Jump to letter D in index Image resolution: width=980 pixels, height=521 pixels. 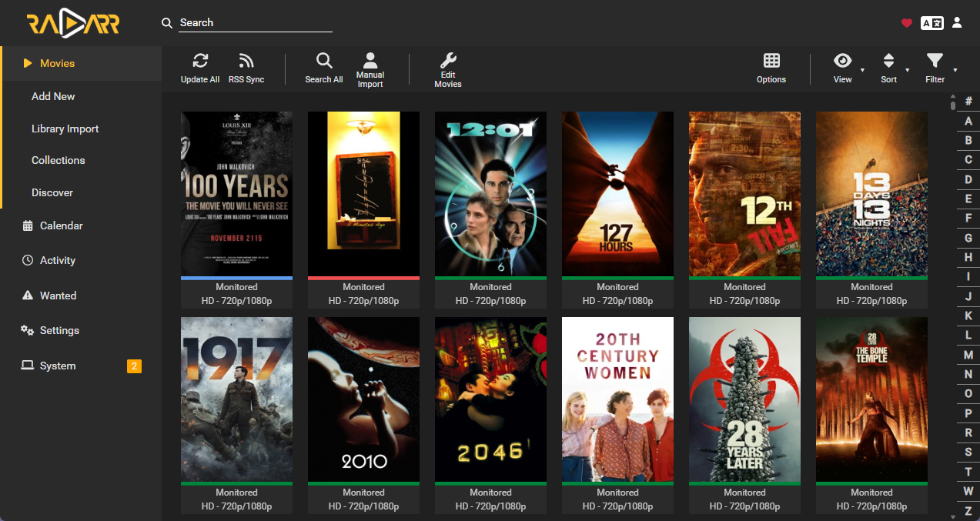(968, 179)
